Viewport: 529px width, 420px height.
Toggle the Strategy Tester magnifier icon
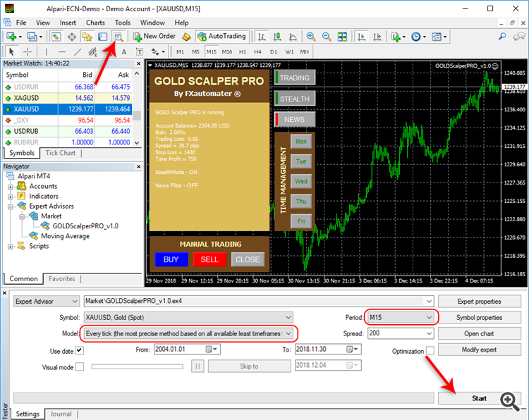[118, 37]
